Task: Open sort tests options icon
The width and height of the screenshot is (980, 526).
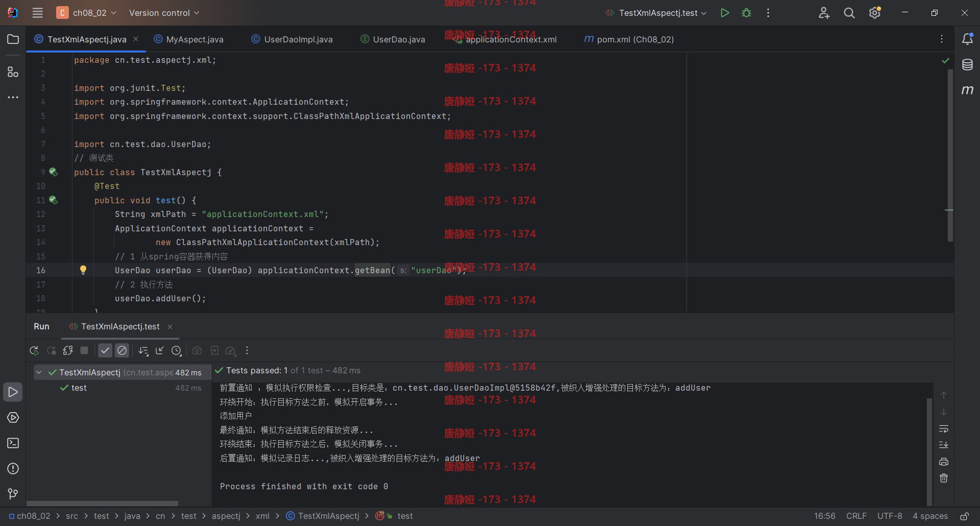Action: point(143,351)
